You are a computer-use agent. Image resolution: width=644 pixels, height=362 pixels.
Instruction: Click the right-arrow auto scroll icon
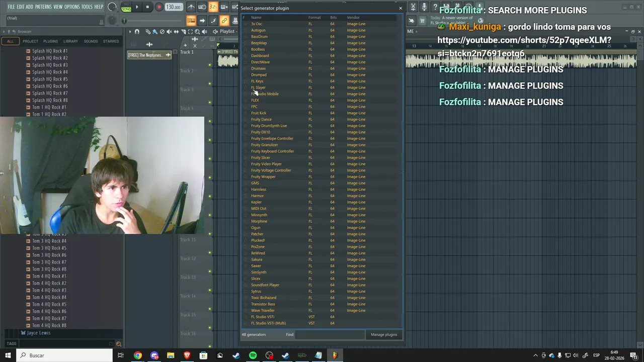(202, 21)
